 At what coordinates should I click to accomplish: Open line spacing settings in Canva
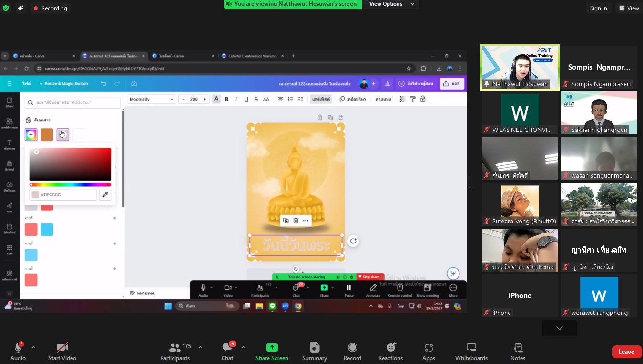pyautogui.click(x=300, y=99)
